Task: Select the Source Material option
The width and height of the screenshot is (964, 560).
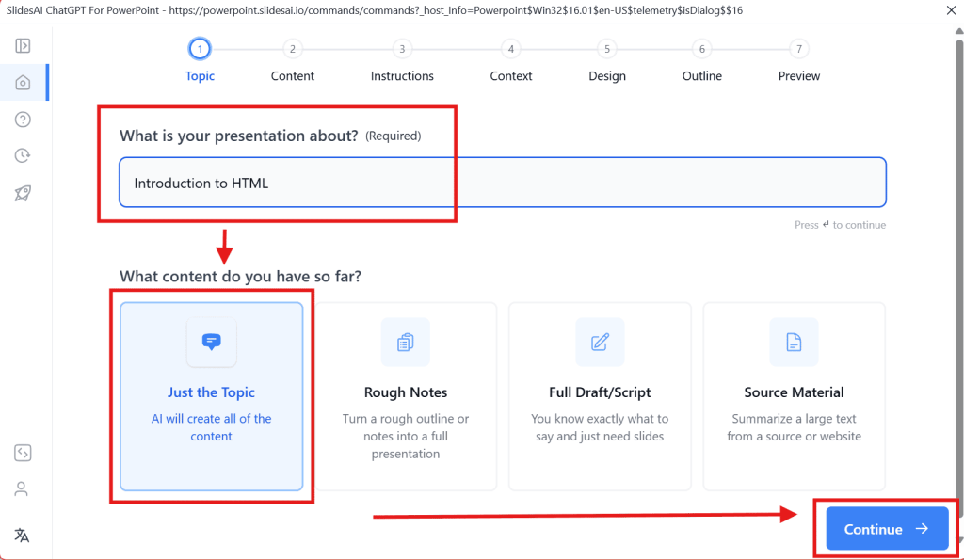Action: click(x=794, y=395)
